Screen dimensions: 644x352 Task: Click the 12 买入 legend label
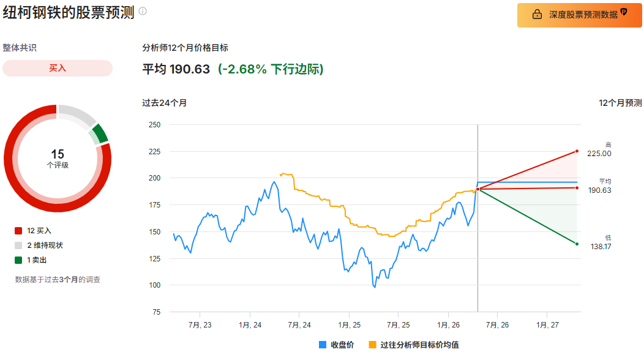pos(39,231)
